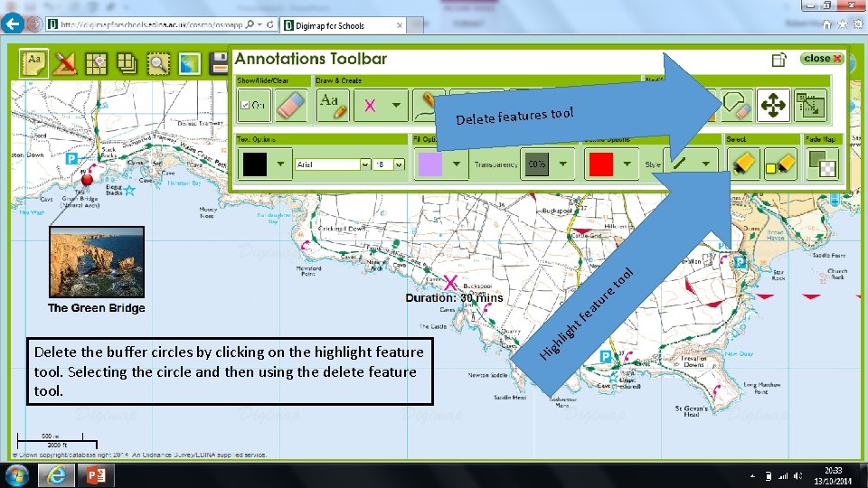Open browser favorites star icon
The height and width of the screenshot is (488, 868).
click(842, 24)
